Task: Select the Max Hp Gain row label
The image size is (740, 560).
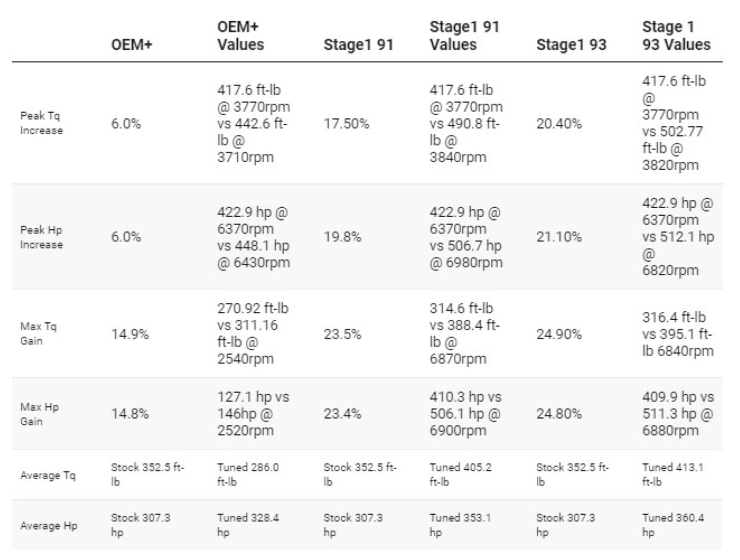Action: click(x=39, y=414)
